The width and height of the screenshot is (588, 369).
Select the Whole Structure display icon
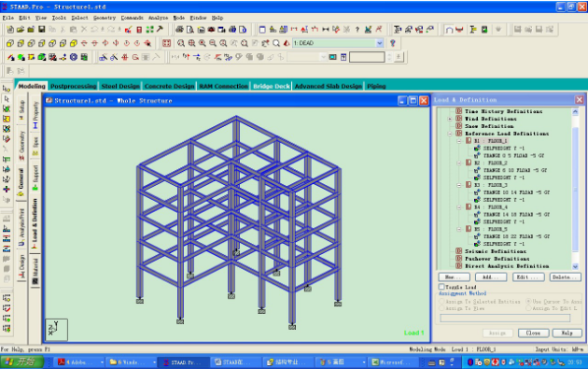click(x=166, y=43)
